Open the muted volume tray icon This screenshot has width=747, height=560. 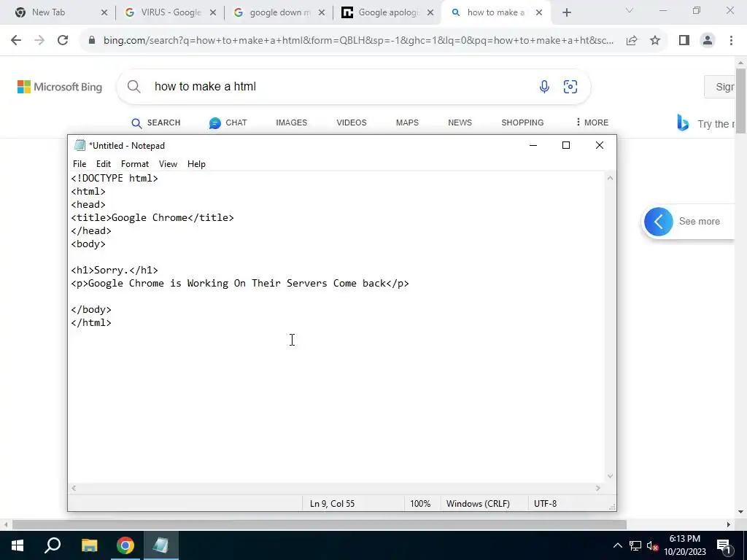click(653, 546)
